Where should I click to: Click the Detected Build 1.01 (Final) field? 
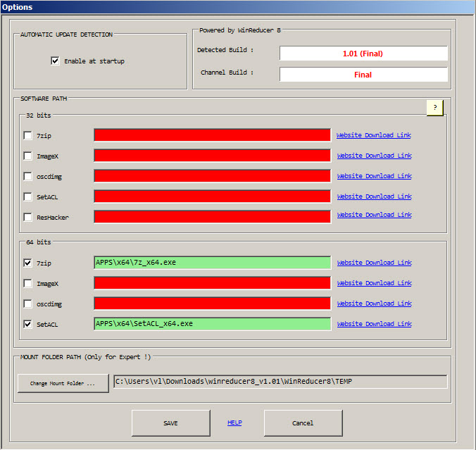[363, 54]
